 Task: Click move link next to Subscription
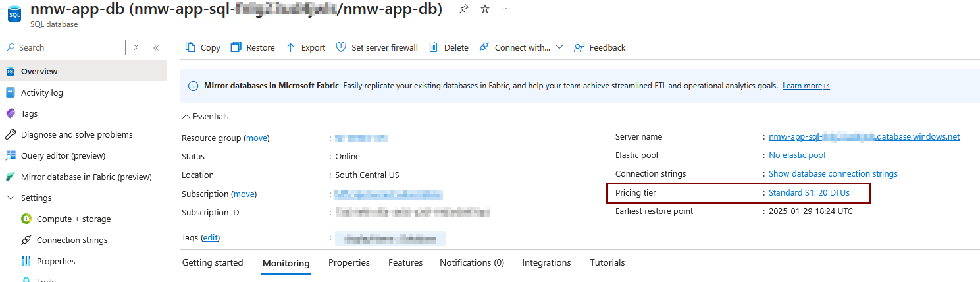click(x=244, y=194)
